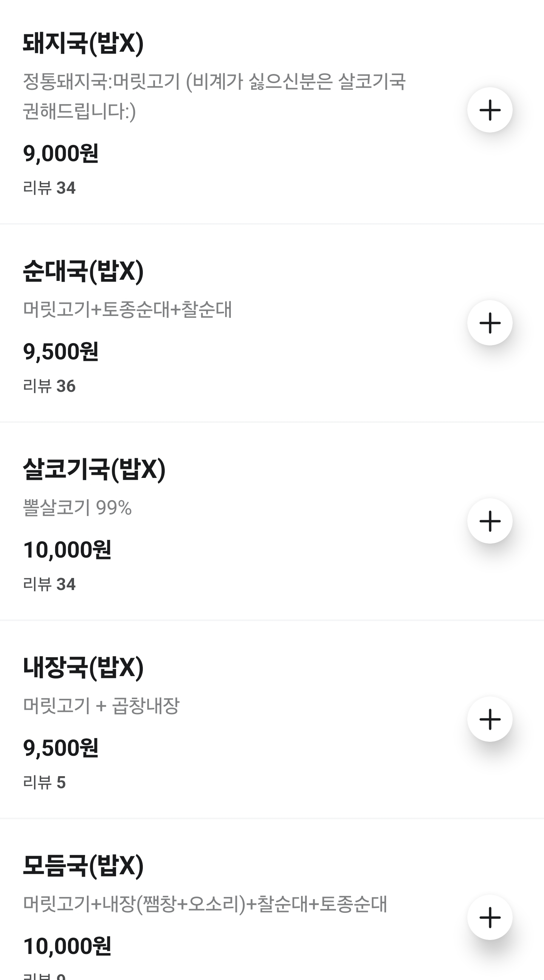Select the 살코기국(밥X) menu title
Image resolution: width=544 pixels, height=980 pixels.
[x=94, y=469]
